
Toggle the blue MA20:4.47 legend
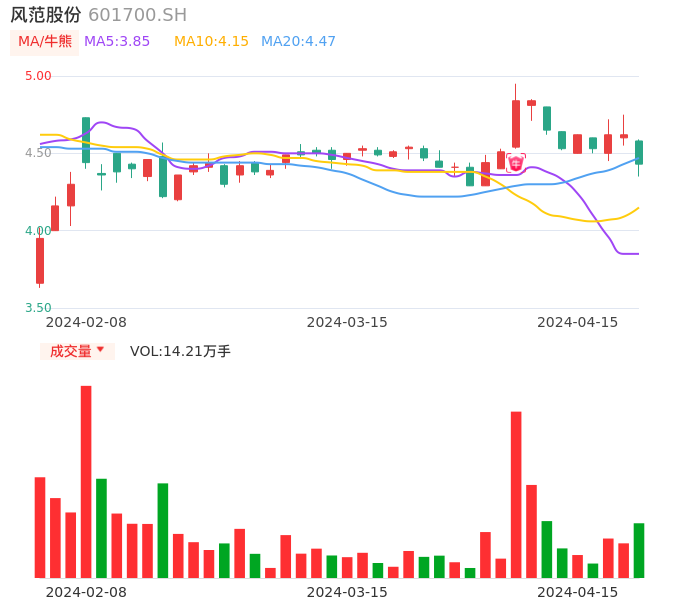click(298, 42)
